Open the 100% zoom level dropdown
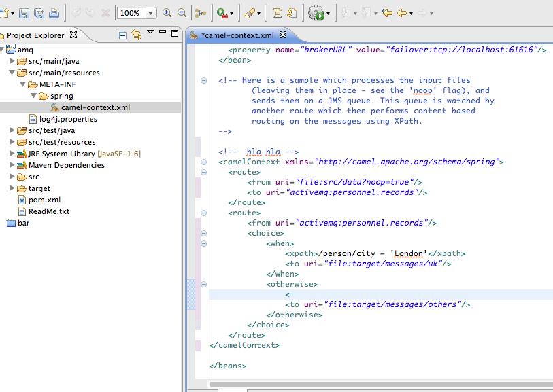553x392 pixels. point(150,13)
